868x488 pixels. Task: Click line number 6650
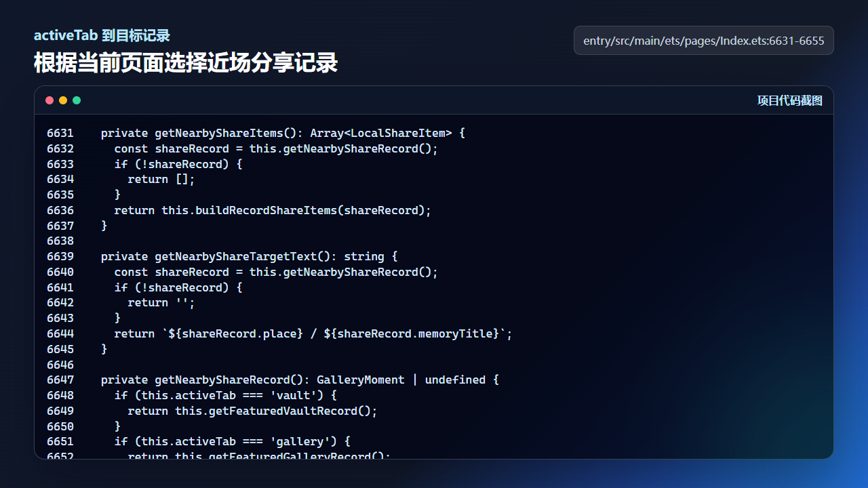pyautogui.click(x=60, y=426)
